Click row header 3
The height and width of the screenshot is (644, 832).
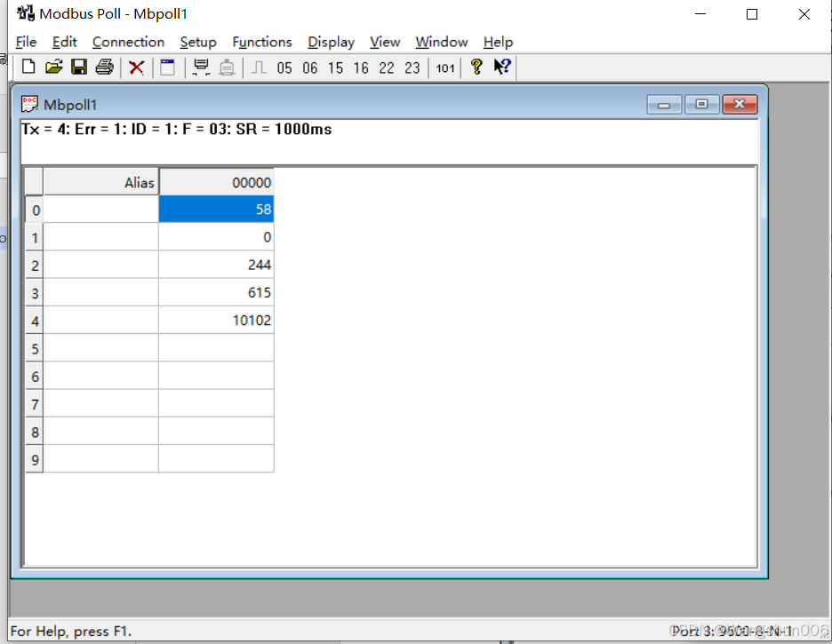point(35,292)
